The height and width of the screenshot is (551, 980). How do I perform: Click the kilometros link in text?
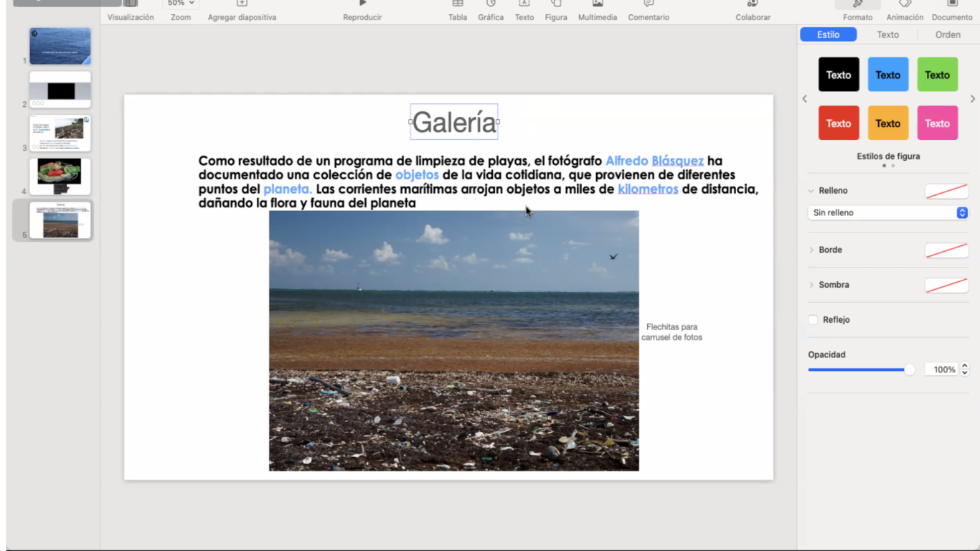[x=648, y=189]
